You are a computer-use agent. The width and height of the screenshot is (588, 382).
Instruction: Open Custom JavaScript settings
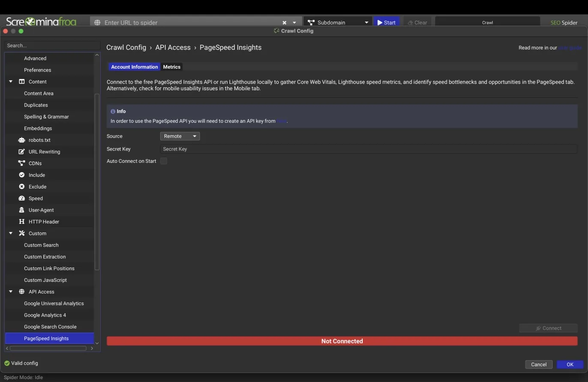tap(45, 280)
